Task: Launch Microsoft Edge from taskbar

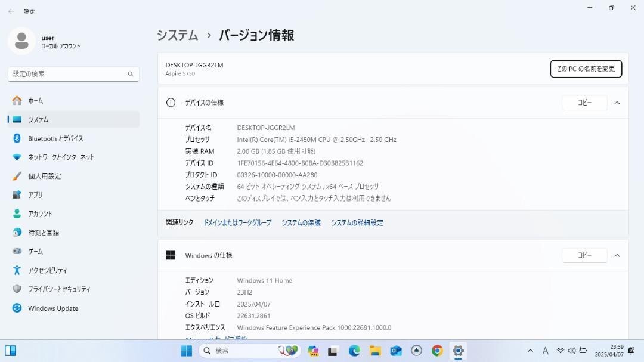Action: (354, 351)
